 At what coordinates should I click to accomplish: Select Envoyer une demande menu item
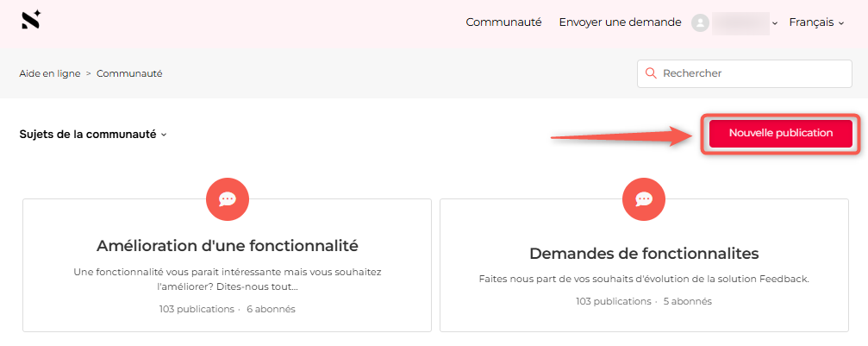tap(620, 22)
